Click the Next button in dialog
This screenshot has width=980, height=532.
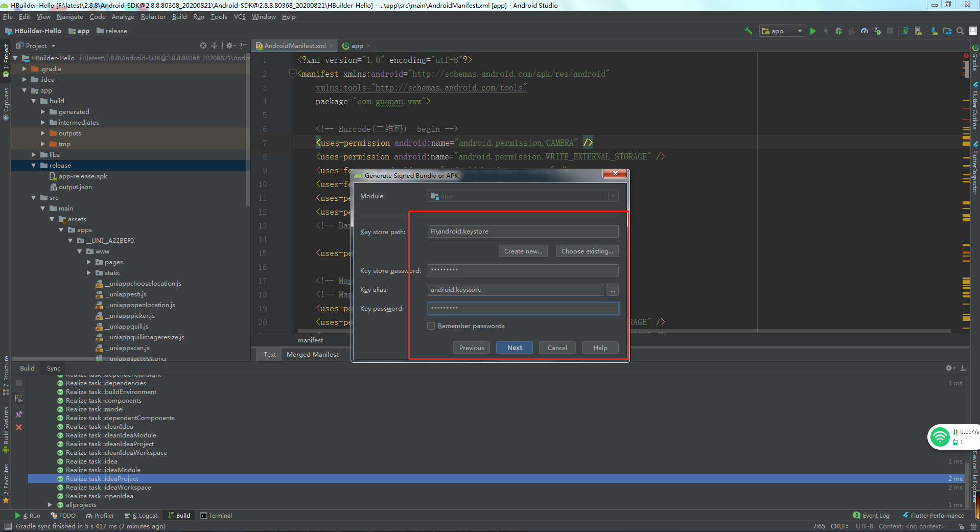pyautogui.click(x=515, y=348)
